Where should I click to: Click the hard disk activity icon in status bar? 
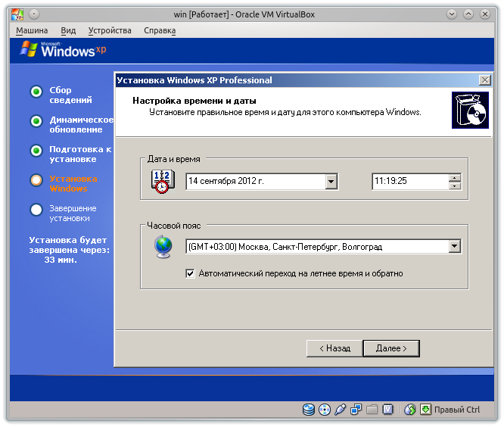point(309,410)
